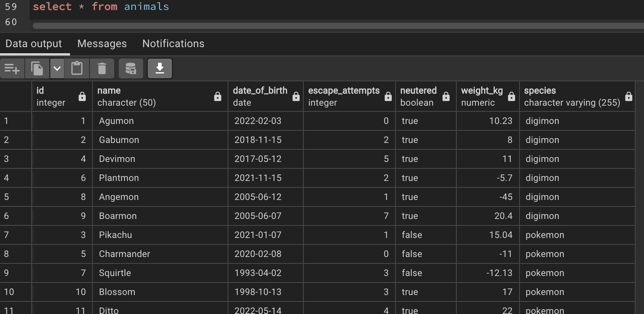Open the Notifications tab

[173, 44]
